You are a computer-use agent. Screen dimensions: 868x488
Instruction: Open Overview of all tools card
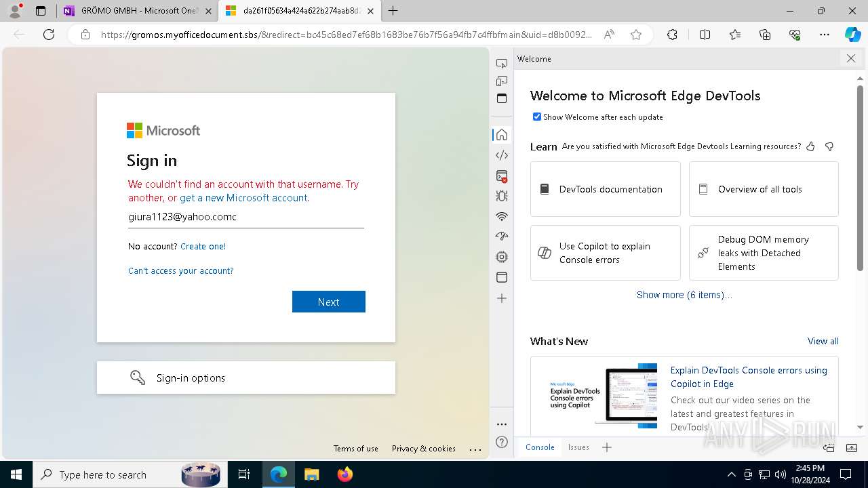tap(764, 189)
